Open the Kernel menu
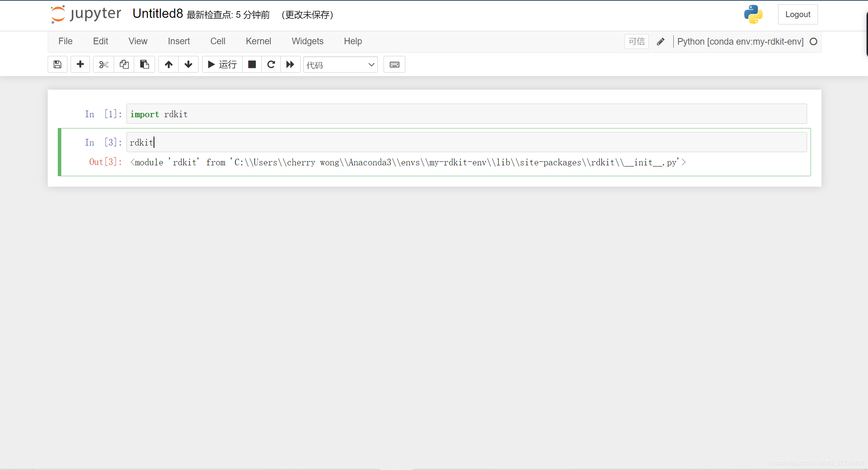Screen dimensions: 868x470 [258, 41]
